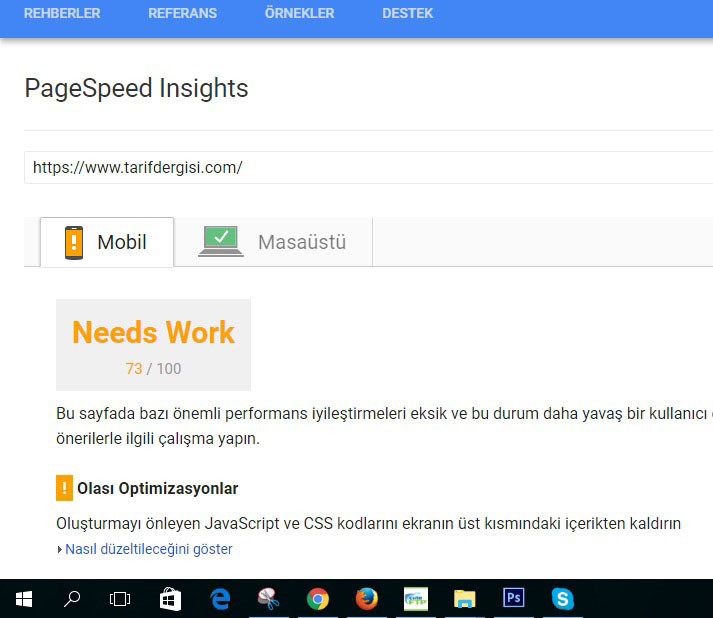Open Microsoft Edge from taskbar
Viewport: 713px width, 618px height.
(x=221, y=599)
